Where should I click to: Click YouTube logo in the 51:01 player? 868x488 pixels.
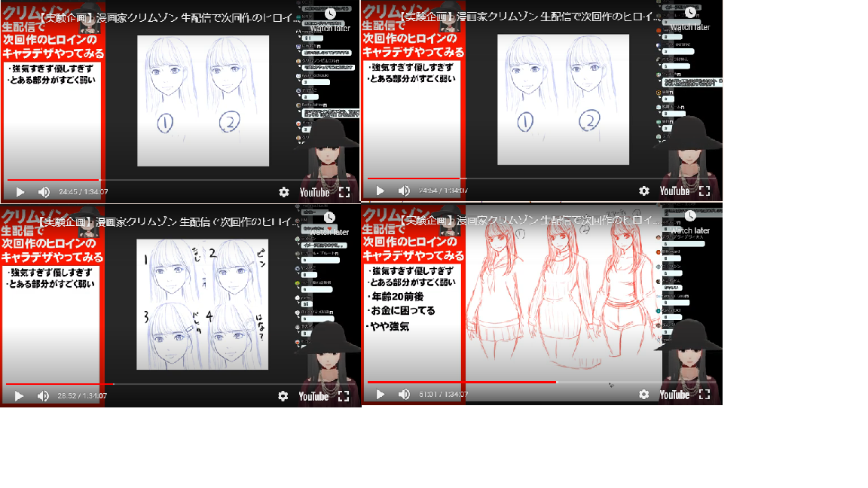coord(674,395)
